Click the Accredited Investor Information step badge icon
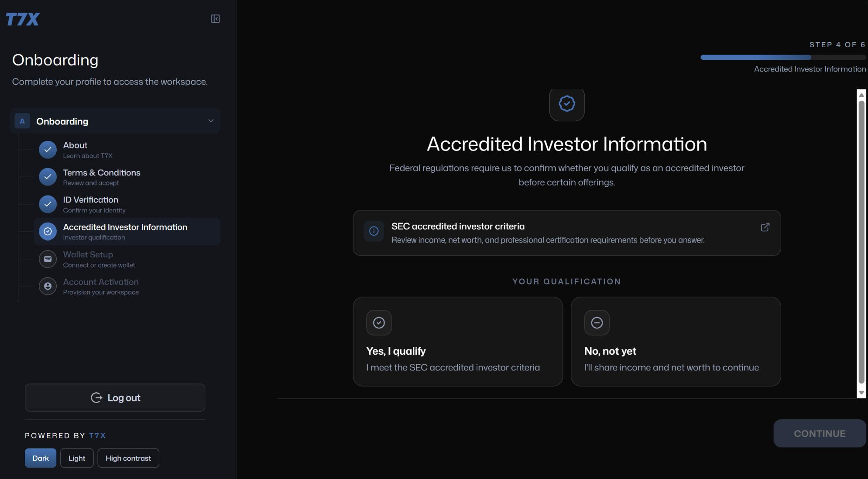This screenshot has width=868, height=479. coord(48,232)
